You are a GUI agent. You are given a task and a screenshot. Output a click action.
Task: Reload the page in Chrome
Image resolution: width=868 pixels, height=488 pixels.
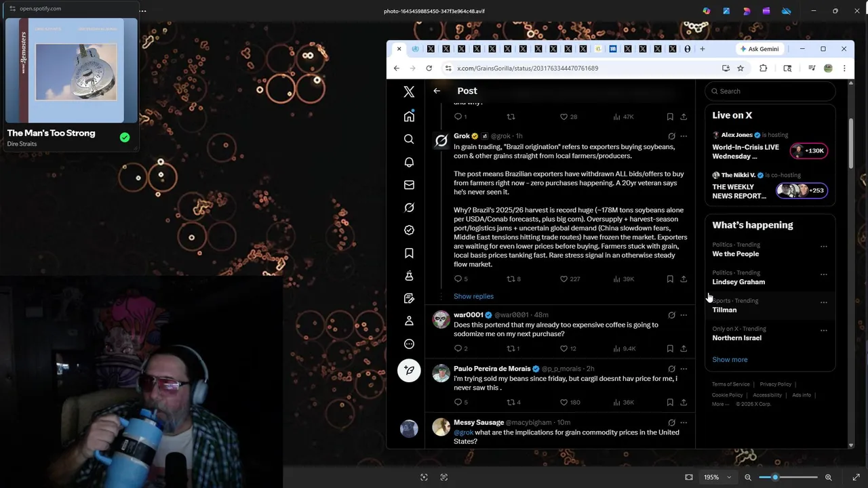coord(429,68)
